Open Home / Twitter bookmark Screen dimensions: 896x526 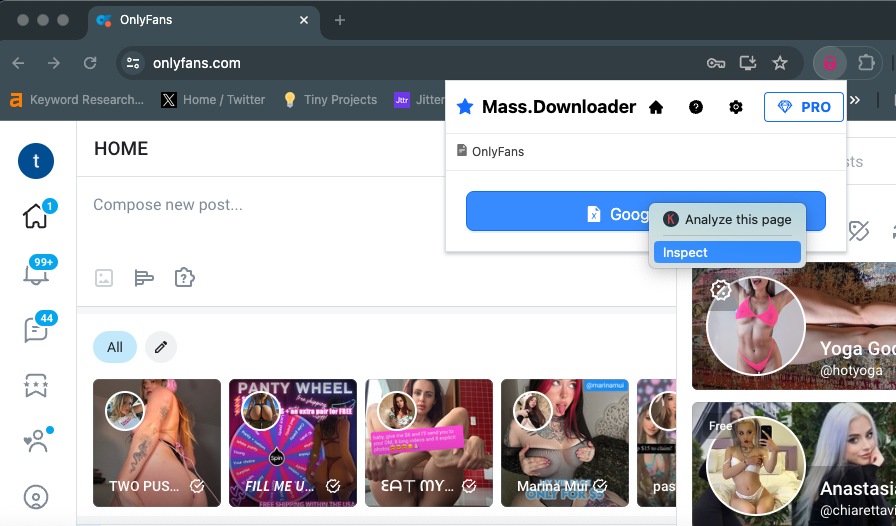click(x=213, y=100)
